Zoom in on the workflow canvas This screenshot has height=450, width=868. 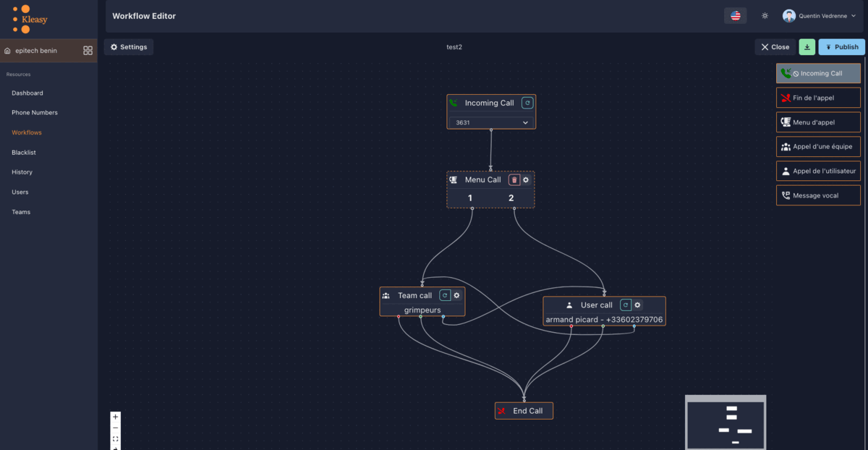click(115, 417)
